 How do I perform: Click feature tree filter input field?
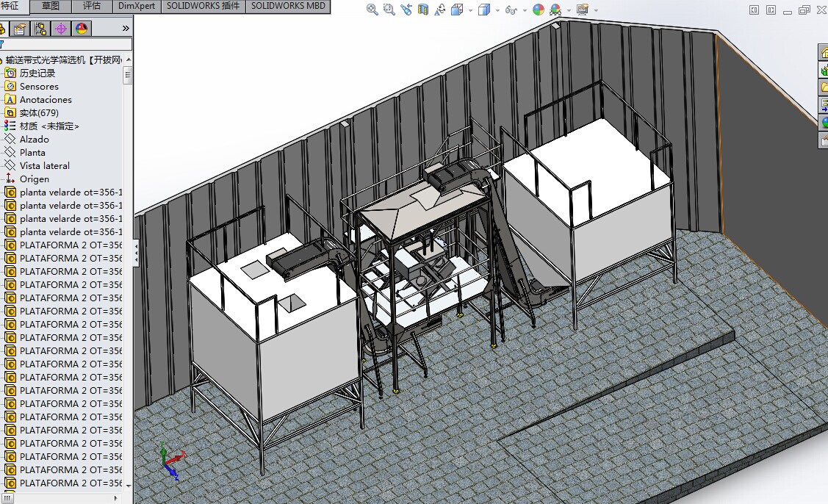click(67, 44)
